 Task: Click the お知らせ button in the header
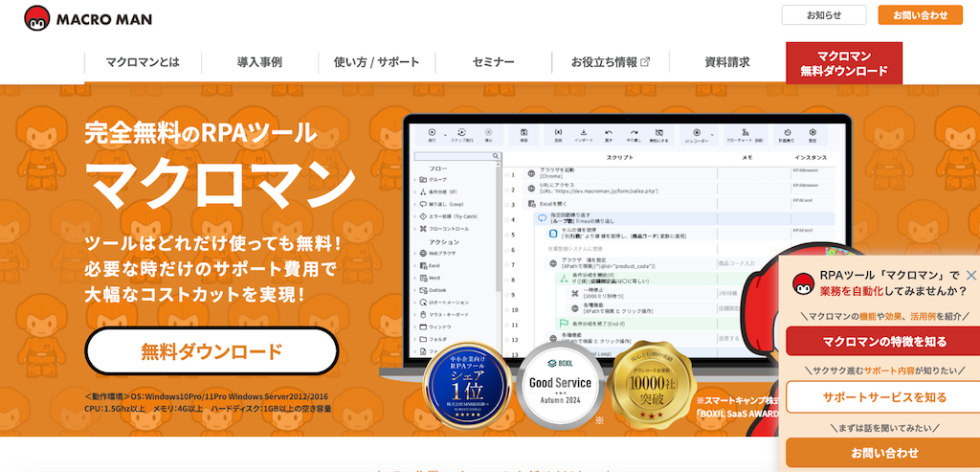824,15
